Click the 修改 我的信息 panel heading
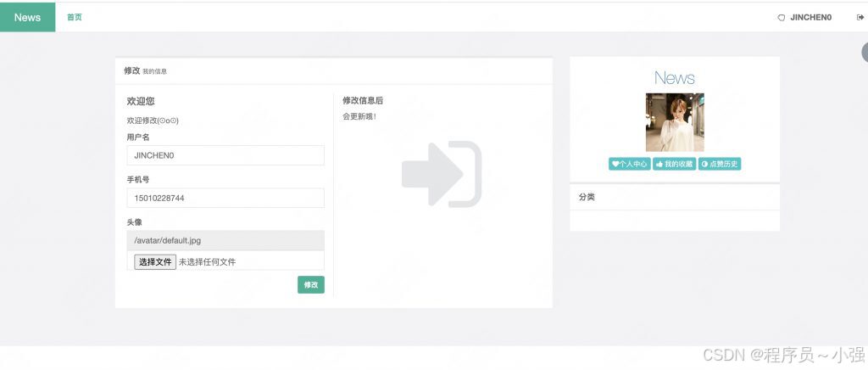 point(145,71)
